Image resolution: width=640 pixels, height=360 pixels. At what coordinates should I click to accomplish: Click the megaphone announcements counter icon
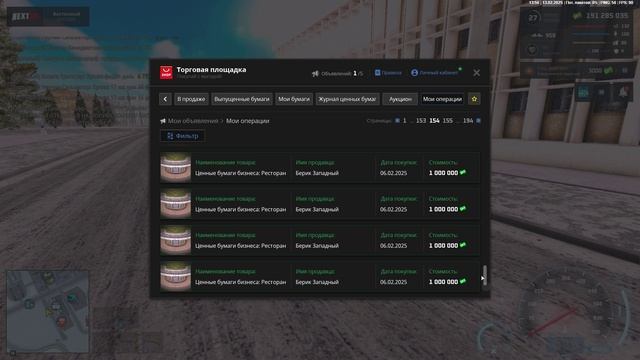point(315,73)
